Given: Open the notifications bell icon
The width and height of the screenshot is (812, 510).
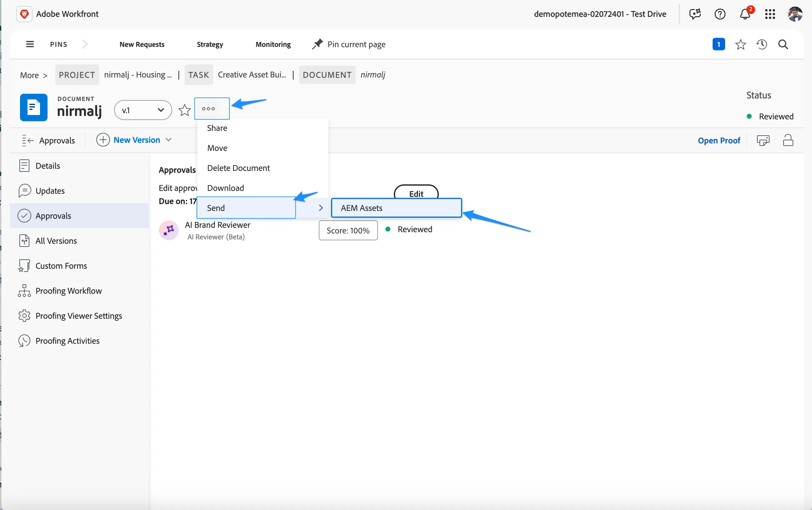Looking at the screenshot, I should (745, 14).
